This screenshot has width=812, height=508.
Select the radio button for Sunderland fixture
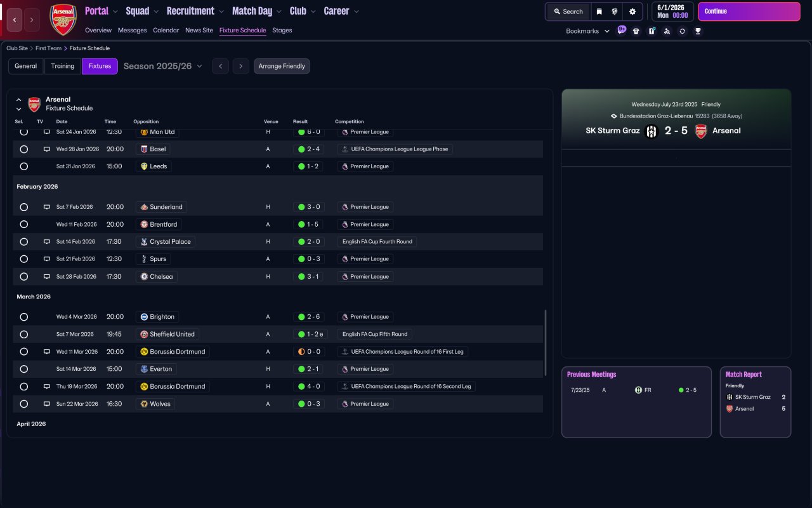24,207
